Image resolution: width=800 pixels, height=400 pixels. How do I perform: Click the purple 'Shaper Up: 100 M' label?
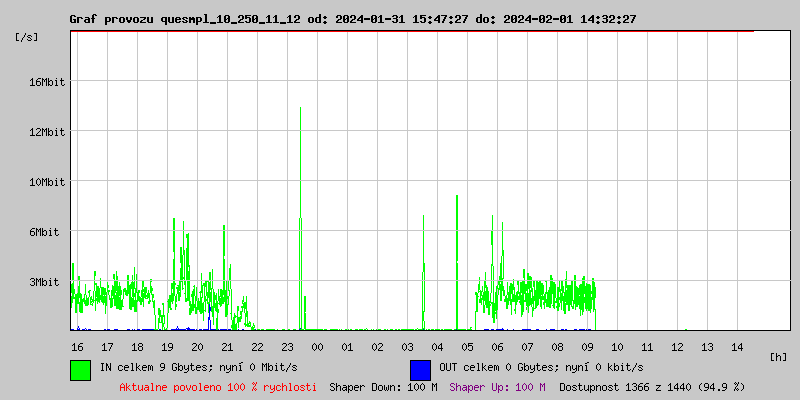tap(497, 387)
